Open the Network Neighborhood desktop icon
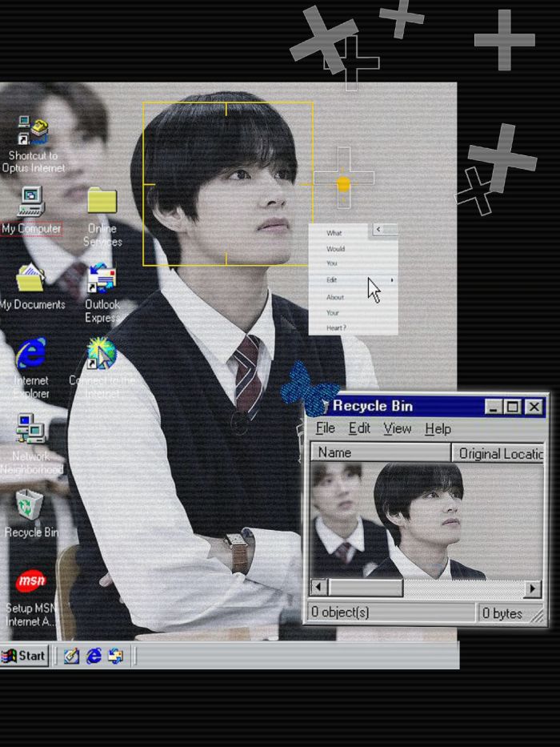Screen dimensions: 560x747 31,428
